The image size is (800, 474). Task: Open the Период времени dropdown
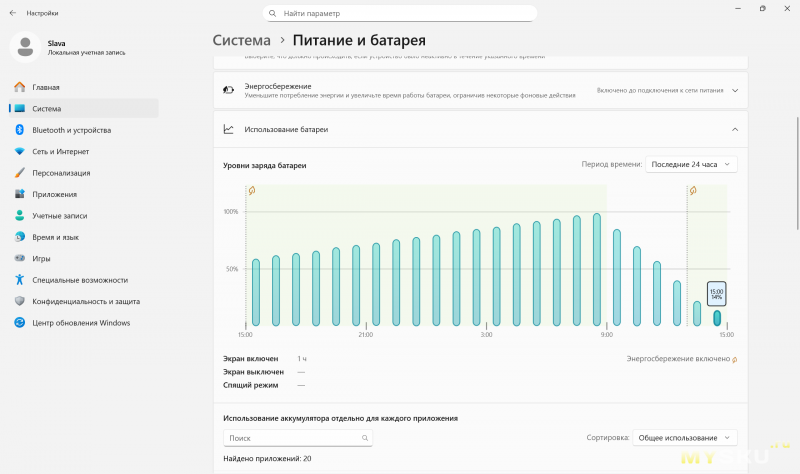691,164
